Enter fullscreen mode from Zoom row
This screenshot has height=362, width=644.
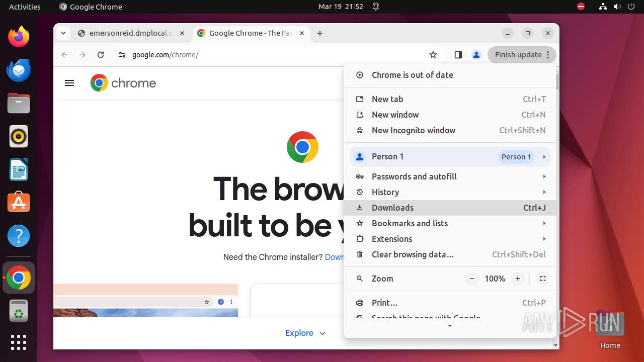pos(542,279)
